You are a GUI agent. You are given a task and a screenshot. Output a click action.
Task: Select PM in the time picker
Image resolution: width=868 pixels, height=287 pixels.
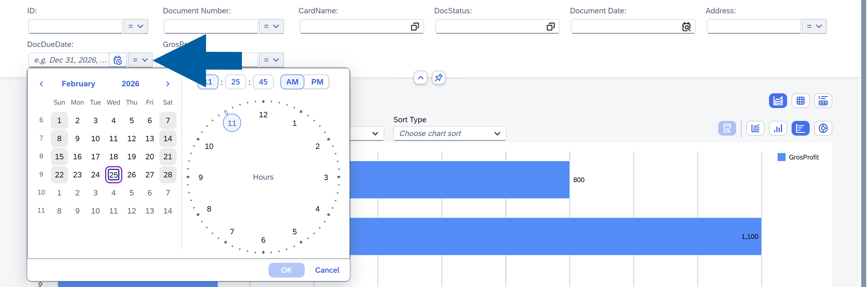tap(317, 82)
